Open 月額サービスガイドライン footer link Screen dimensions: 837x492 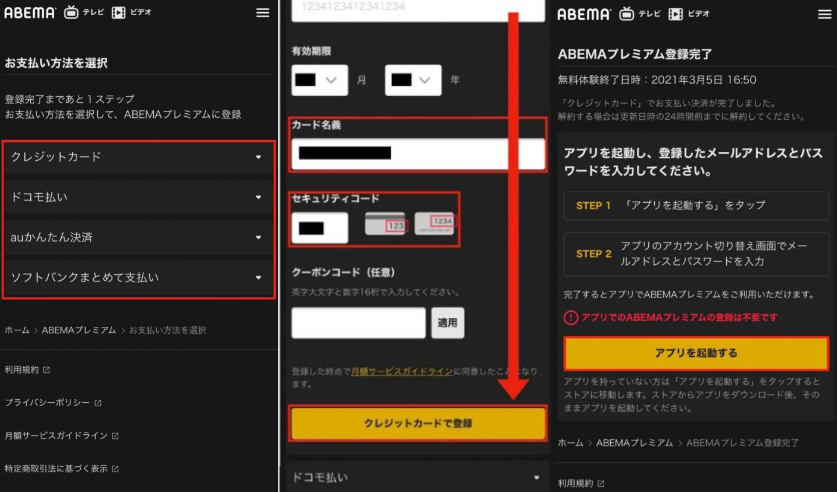(x=61, y=435)
